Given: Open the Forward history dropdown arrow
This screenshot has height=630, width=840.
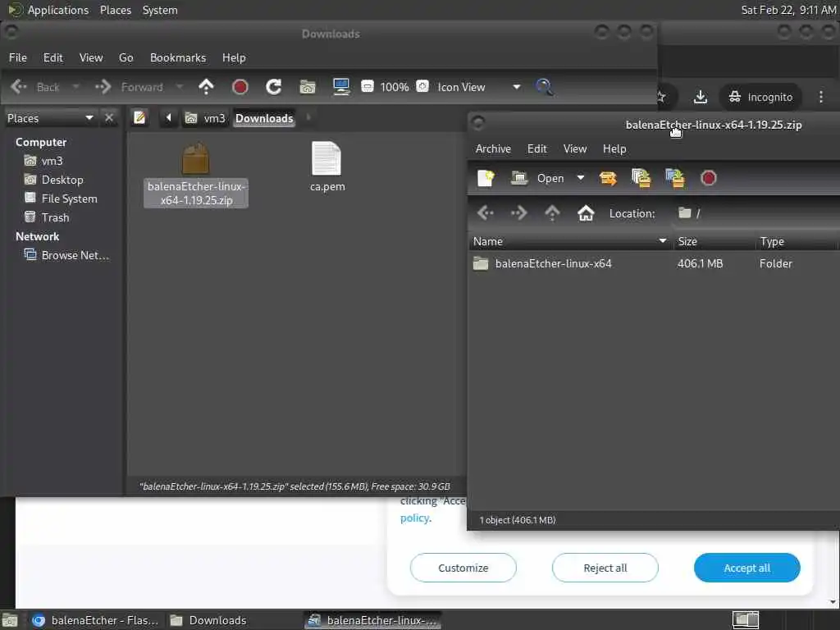Looking at the screenshot, I should [180, 86].
